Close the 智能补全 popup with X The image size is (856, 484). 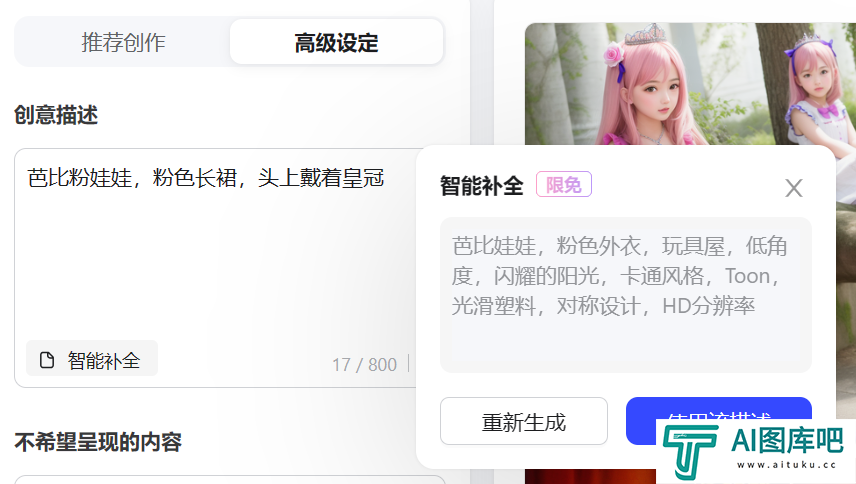[x=793, y=188]
